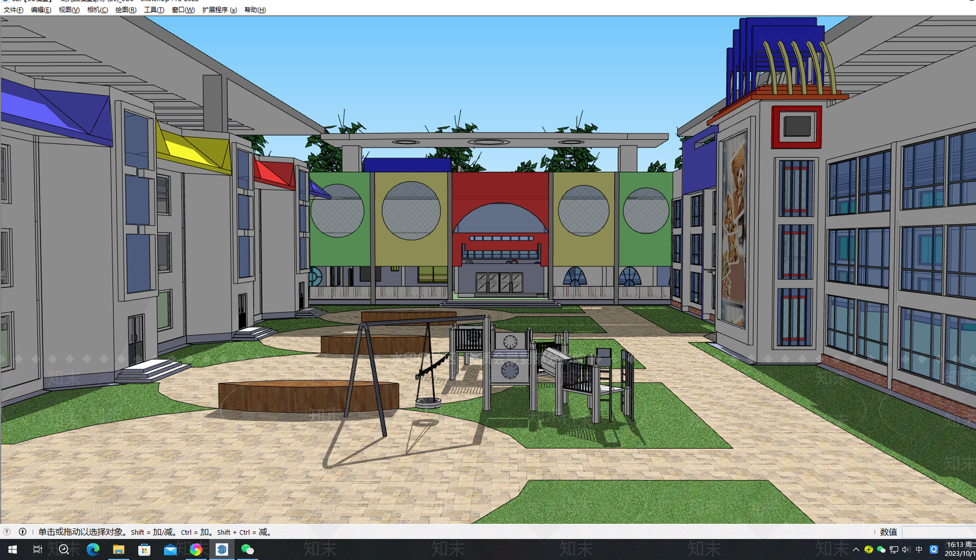
Task: Open Microsoft Store from the taskbar
Action: click(x=144, y=550)
